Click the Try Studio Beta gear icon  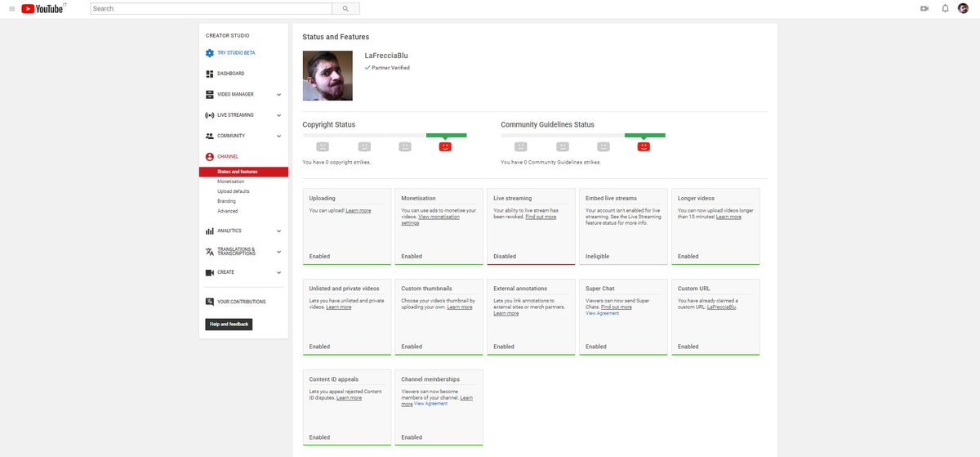coord(210,52)
